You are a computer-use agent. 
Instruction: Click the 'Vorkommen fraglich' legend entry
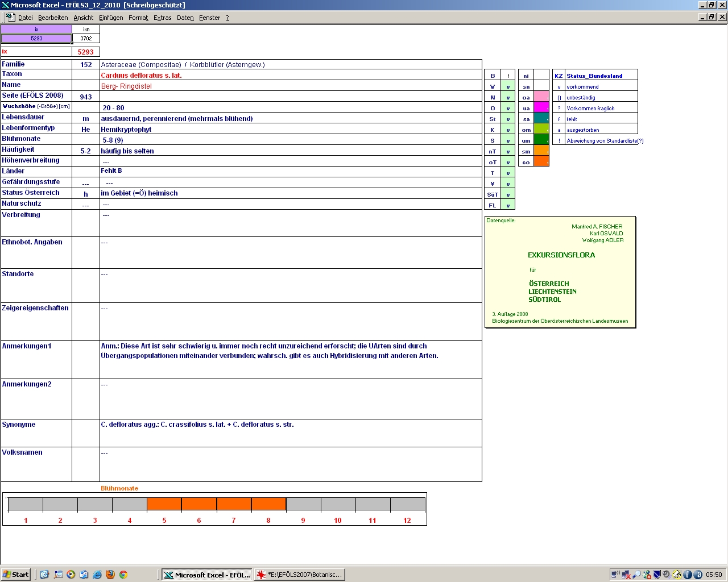pyautogui.click(x=590, y=109)
